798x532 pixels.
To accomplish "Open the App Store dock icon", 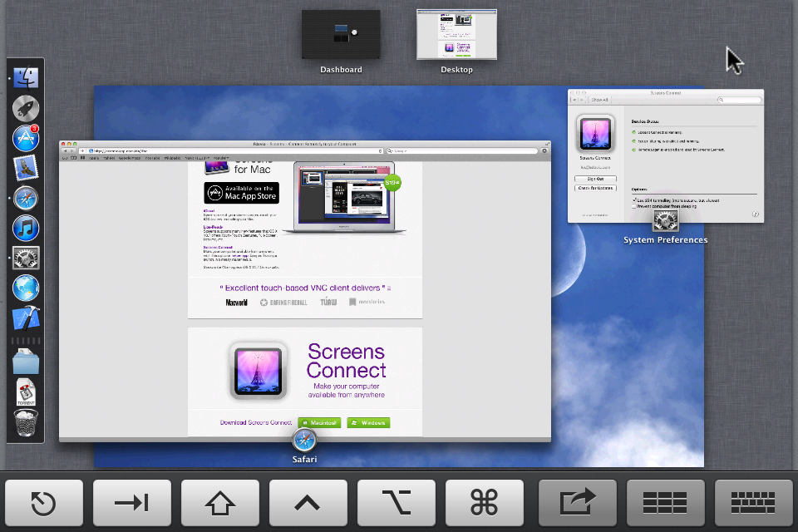I will (26, 138).
